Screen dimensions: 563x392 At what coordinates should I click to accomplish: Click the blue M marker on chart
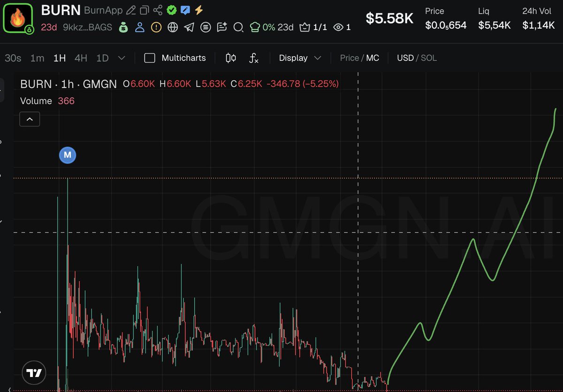68,155
